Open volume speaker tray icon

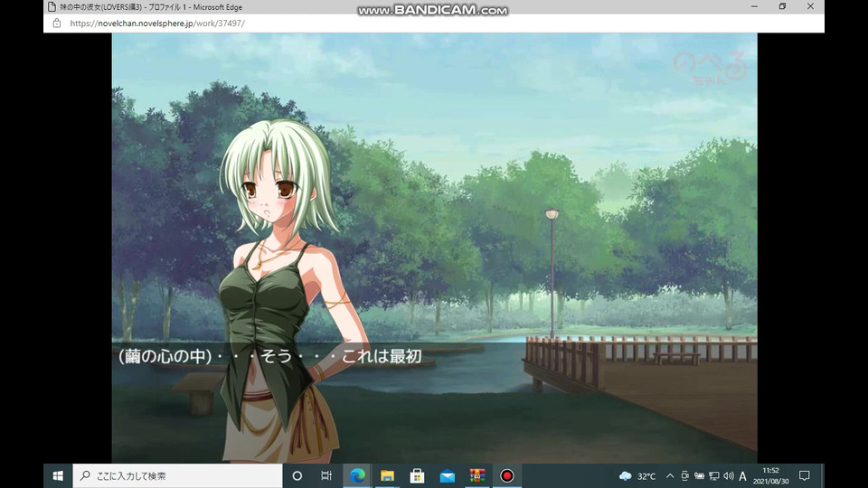[x=729, y=476]
